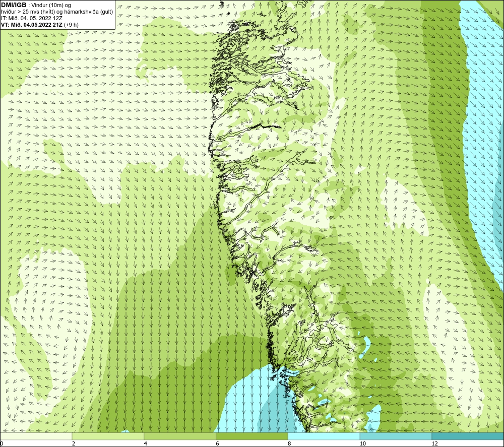Click the 4–6 m/s green legend swatch

point(180,436)
